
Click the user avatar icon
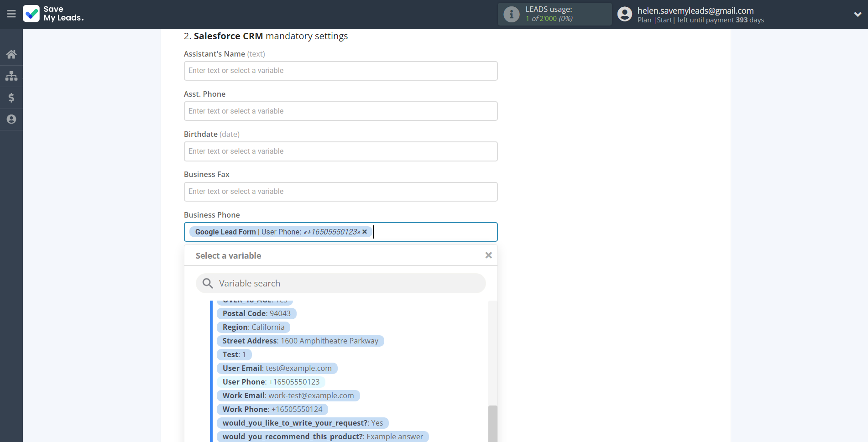[x=625, y=14]
